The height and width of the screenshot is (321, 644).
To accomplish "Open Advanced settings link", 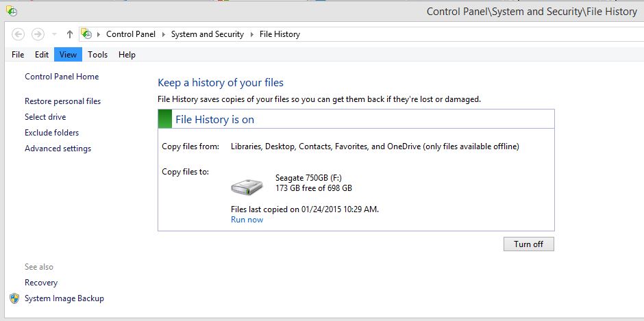I will tap(58, 149).
